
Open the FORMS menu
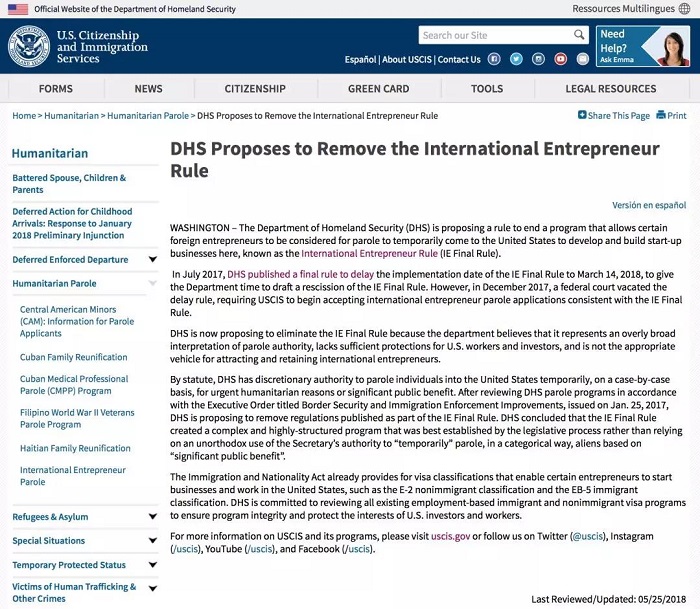coord(56,89)
